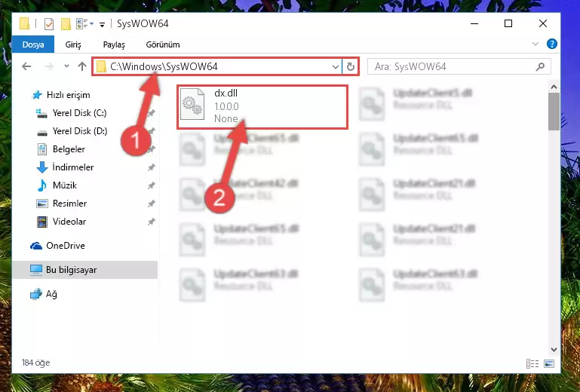Open the Paylaş ribbon tab
This screenshot has height=392, width=580.
114,44
